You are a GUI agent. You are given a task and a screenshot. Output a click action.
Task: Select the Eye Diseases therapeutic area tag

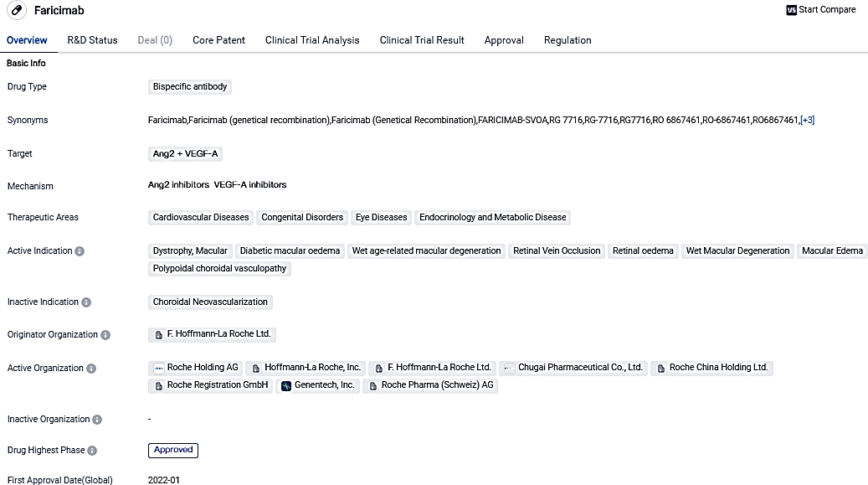pos(381,218)
